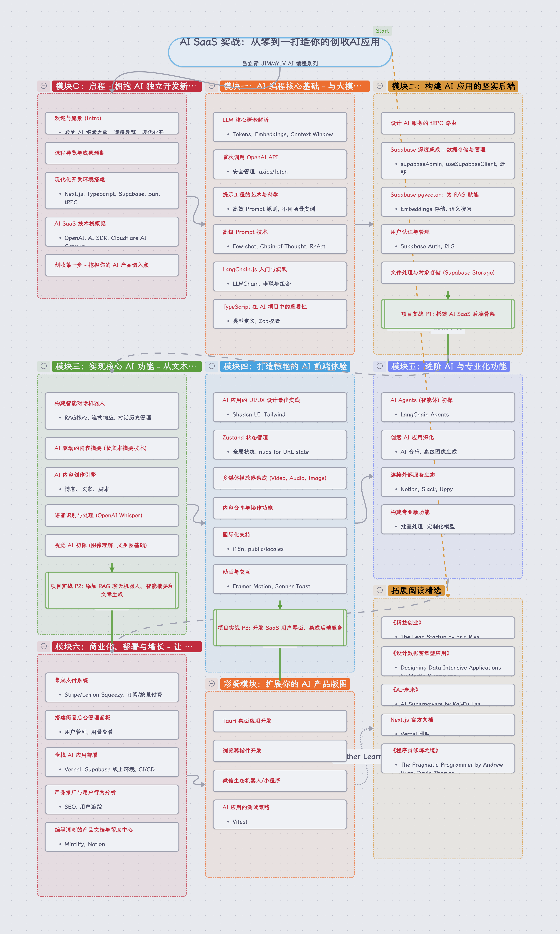Select the 浏览器插件开发 card
Viewport: 560px width, 934px height.
pyautogui.click(x=280, y=751)
